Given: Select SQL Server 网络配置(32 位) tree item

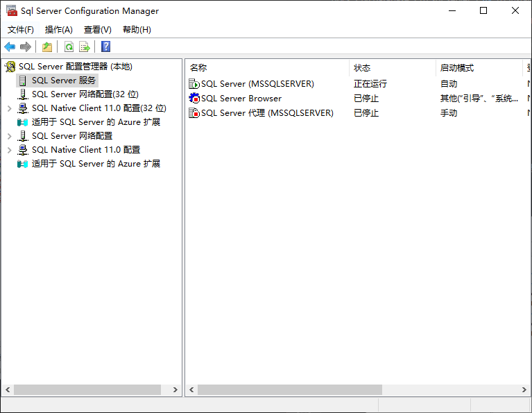Looking at the screenshot, I should pyautogui.click(x=85, y=94).
